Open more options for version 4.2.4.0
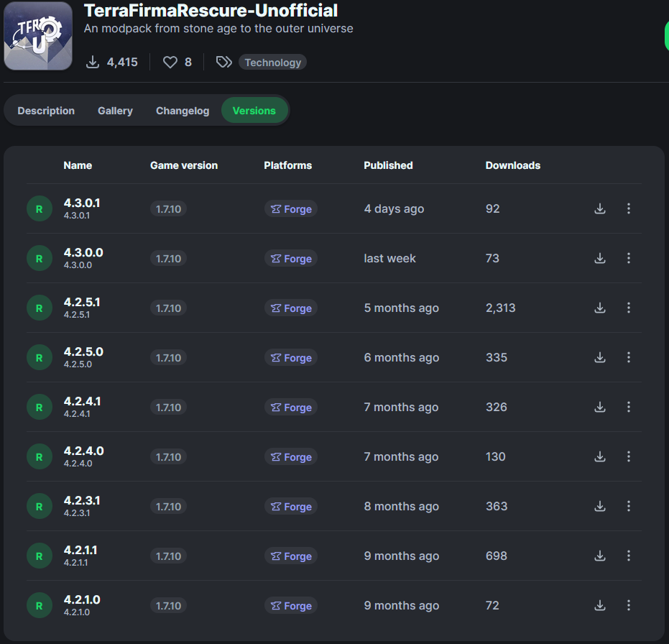The width and height of the screenshot is (669, 644). point(629,456)
